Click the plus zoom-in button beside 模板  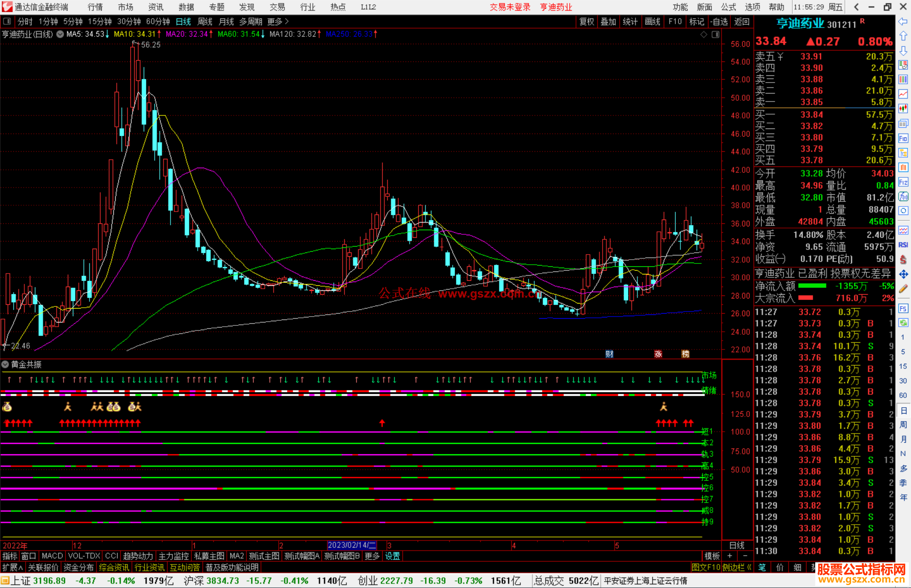pyautogui.click(x=730, y=556)
